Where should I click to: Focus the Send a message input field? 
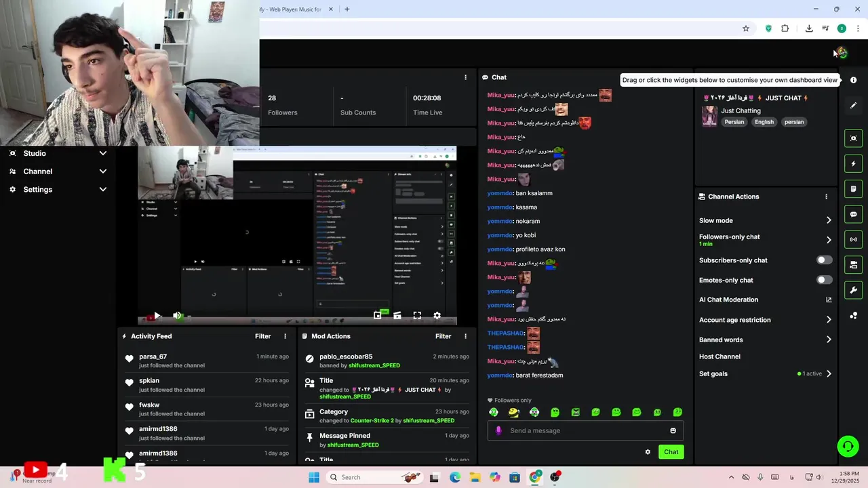(585, 430)
